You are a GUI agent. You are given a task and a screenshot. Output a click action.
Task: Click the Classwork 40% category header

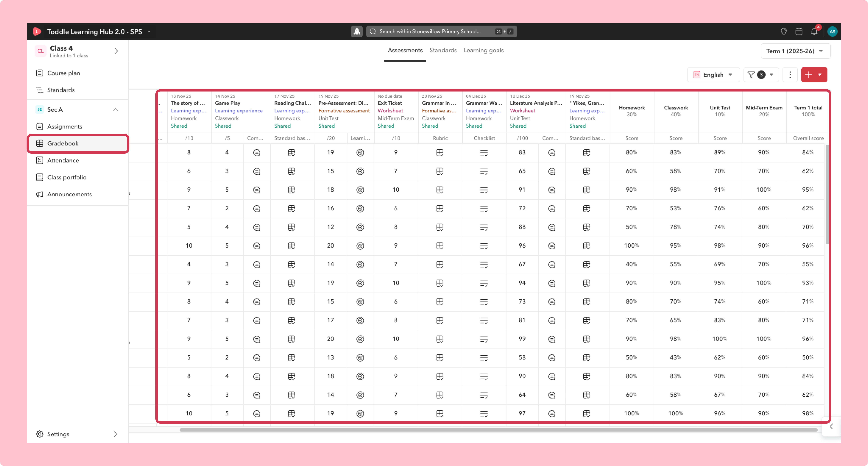pos(676,111)
